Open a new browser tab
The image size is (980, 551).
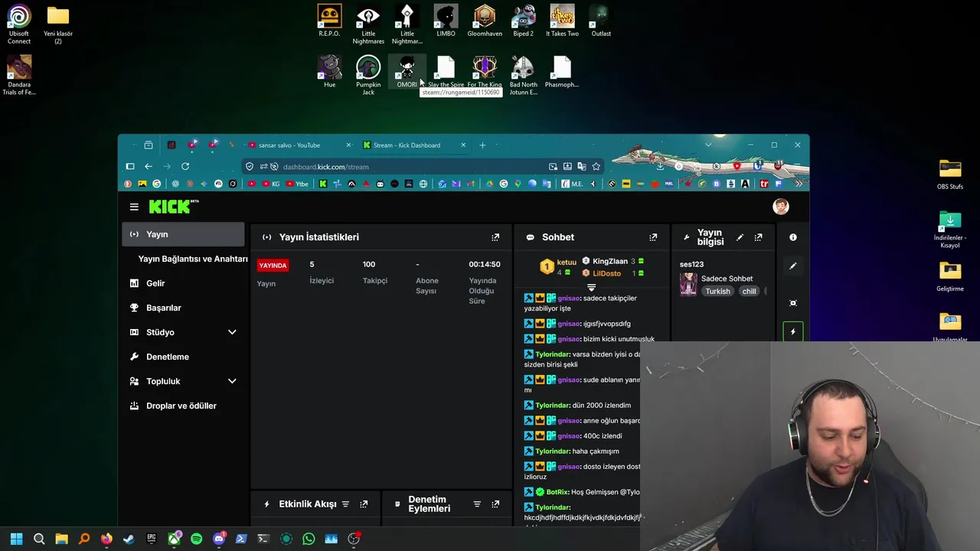click(482, 145)
